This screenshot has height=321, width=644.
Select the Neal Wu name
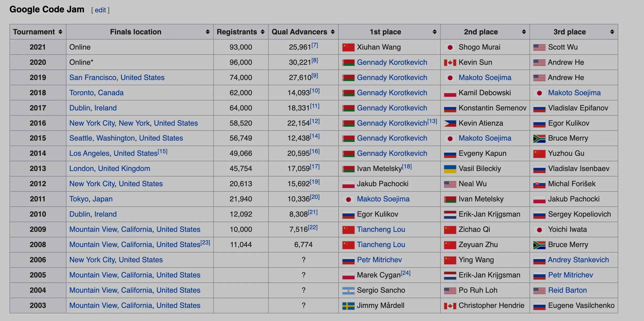[x=472, y=184]
